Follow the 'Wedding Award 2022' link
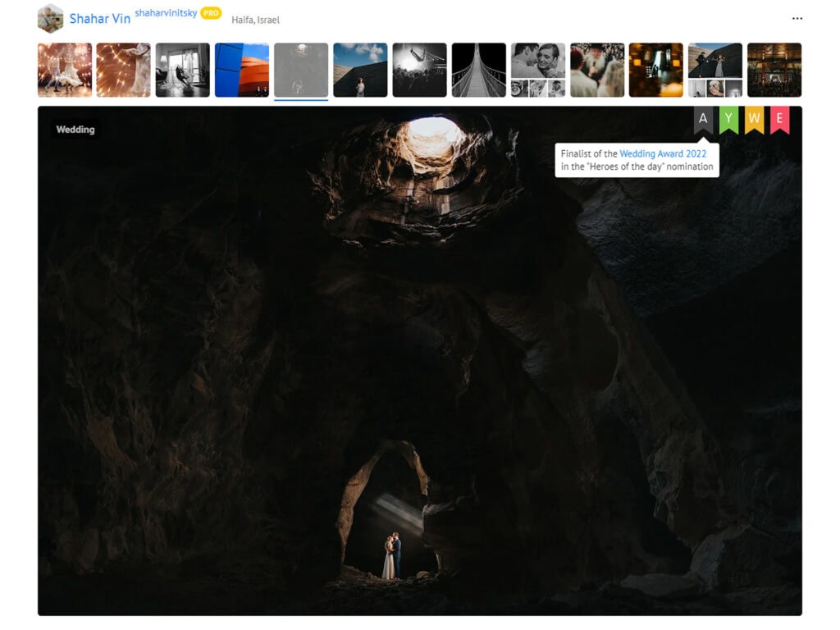 (x=663, y=153)
